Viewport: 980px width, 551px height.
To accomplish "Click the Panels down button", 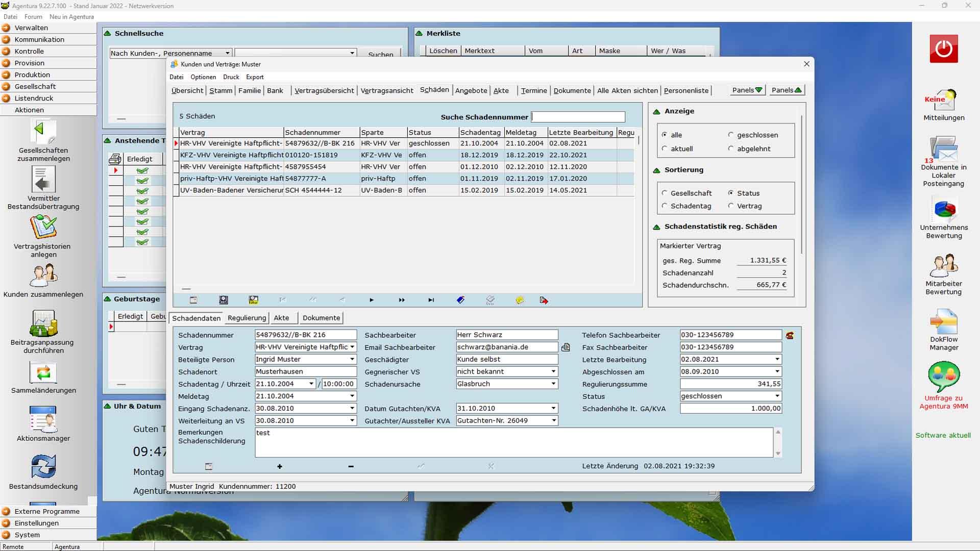I will pyautogui.click(x=747, y=90).
